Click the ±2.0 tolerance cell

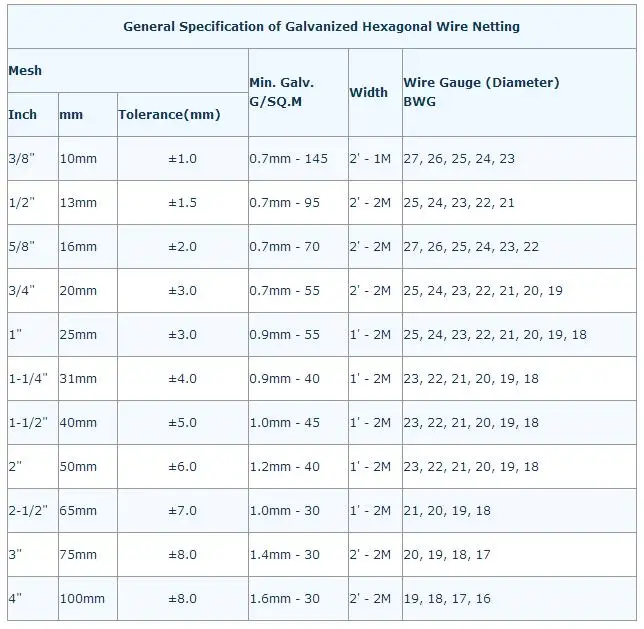click(183, 247)
